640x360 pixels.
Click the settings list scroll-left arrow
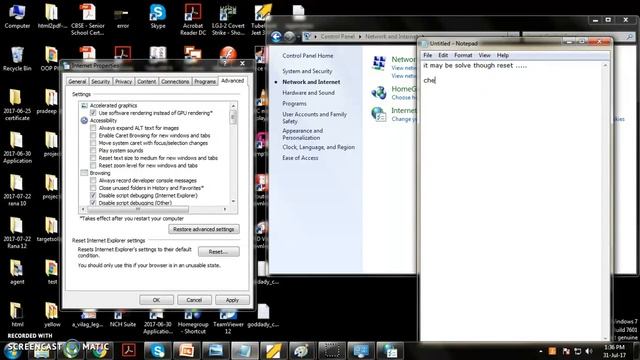pos(83,209)
